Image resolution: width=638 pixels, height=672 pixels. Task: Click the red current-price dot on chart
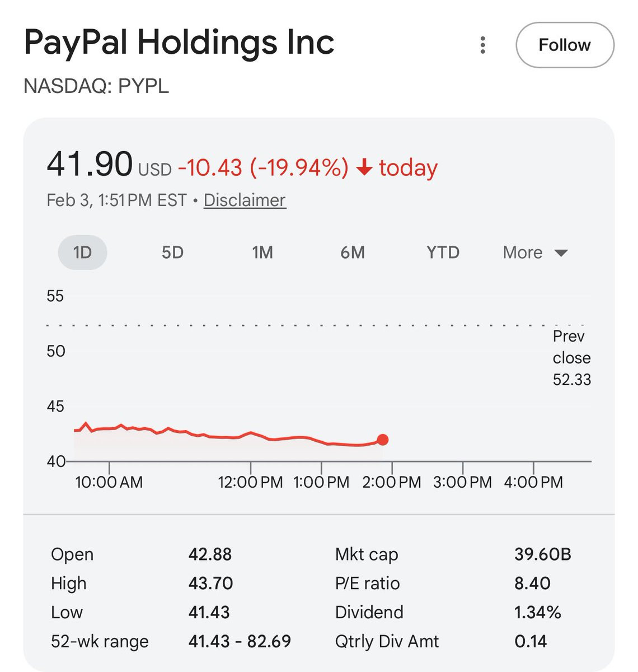click(383, 440)
